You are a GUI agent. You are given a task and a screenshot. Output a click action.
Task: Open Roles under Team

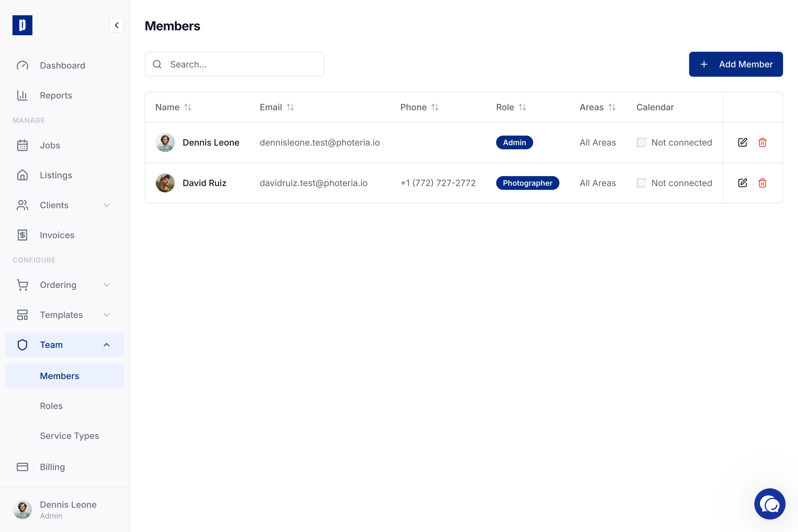point(64,406)
